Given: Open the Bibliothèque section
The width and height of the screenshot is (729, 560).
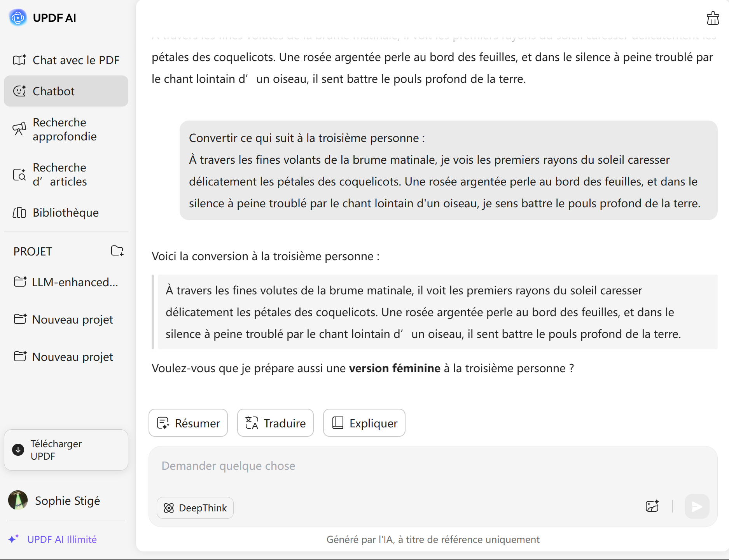Looking at the screenshot, I should 66,212.
